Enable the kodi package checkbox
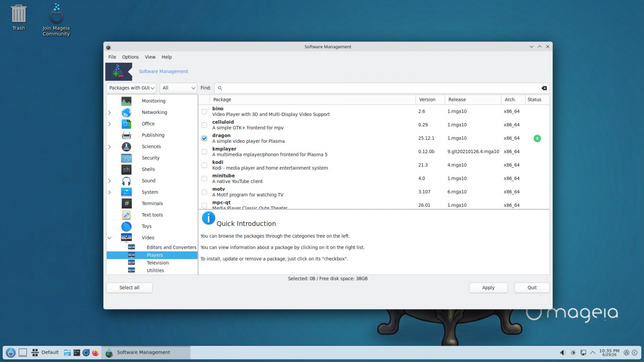644x362 pixels. [204, 165]
